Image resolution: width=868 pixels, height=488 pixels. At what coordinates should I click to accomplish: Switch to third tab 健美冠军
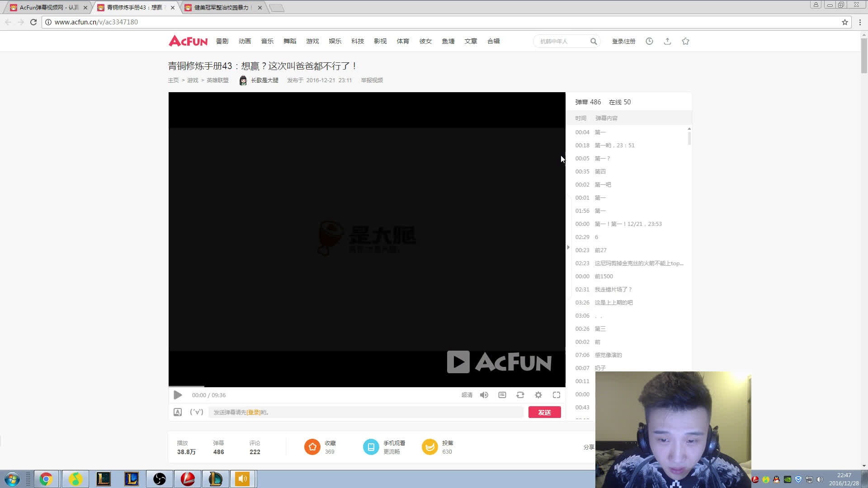point(223,8)
